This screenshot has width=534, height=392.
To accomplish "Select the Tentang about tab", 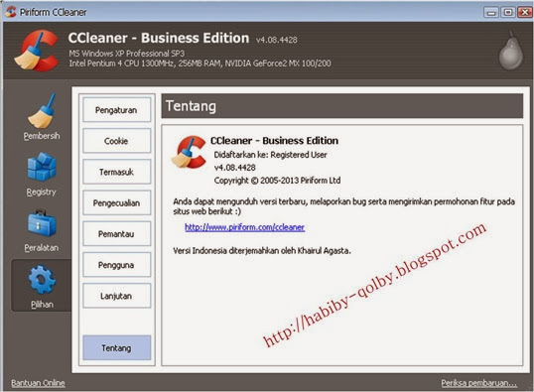I will pos(116,347).
